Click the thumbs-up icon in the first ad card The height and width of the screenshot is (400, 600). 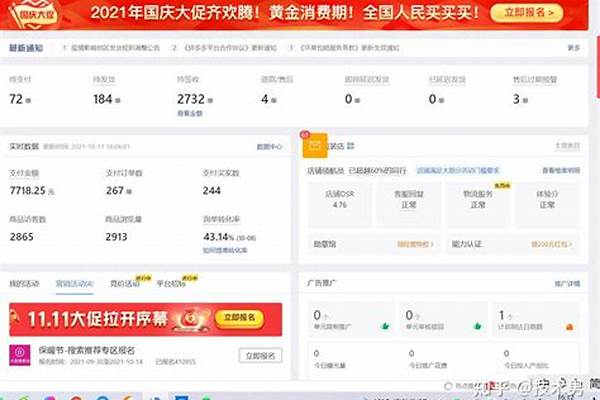pos(385,326)
